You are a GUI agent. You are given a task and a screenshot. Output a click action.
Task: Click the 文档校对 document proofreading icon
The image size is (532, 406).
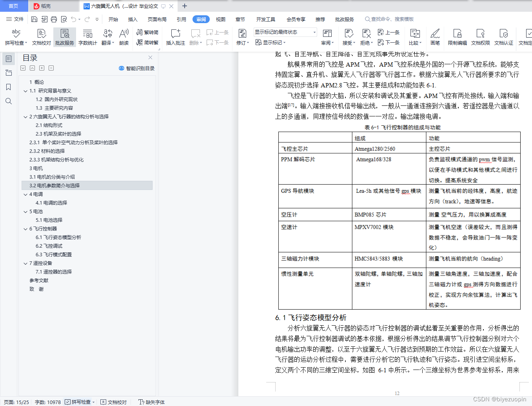pyautogui.click(x=42, y=34)
